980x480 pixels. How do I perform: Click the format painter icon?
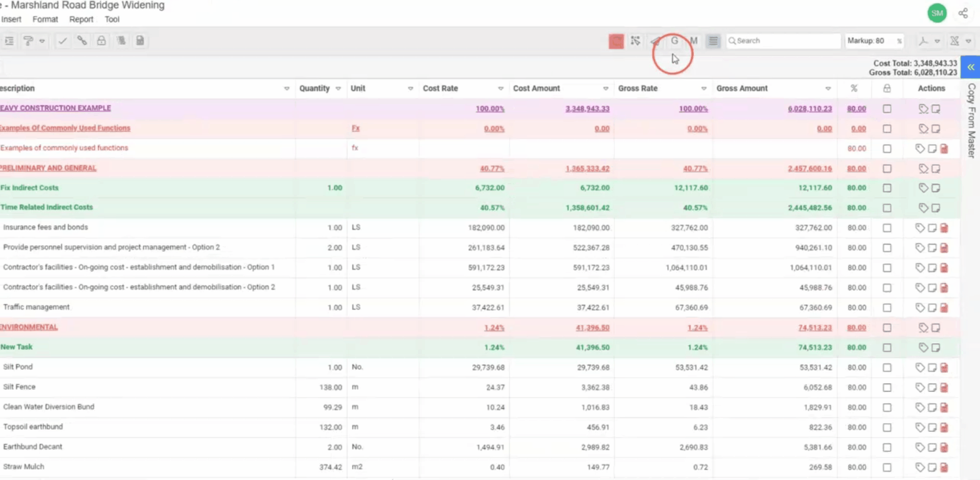[28, 41]
